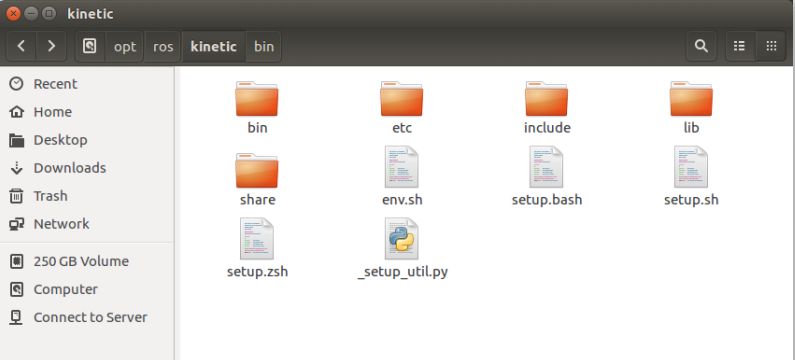This screenshot has width=795, height=360.
Task: Close the kinetic window
Action: (13, 14)
